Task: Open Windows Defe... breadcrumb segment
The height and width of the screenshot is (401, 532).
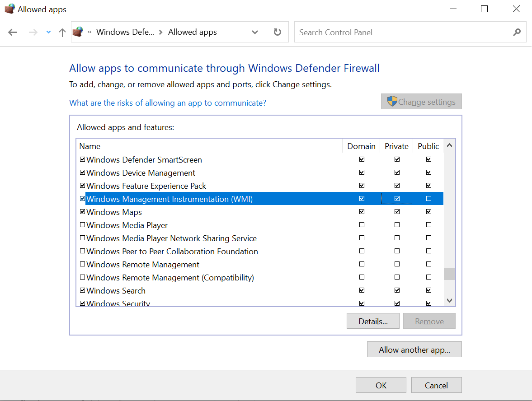Action: [x=125, y=32]
